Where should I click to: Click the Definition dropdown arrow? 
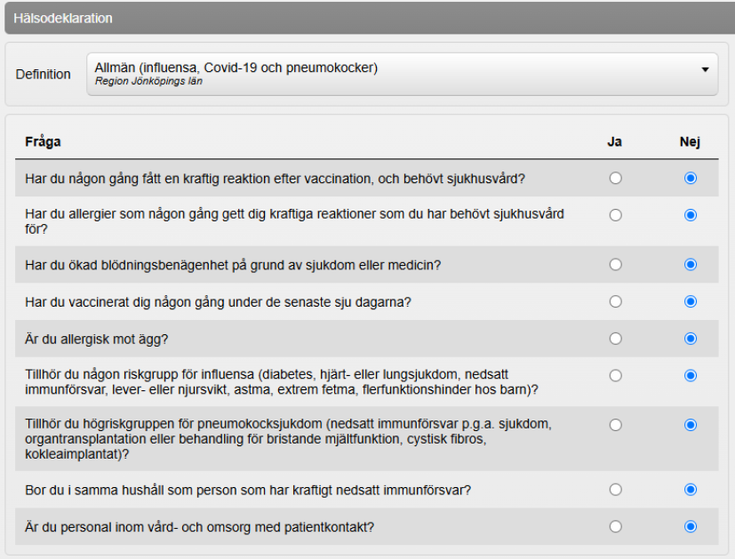[705, 69]
